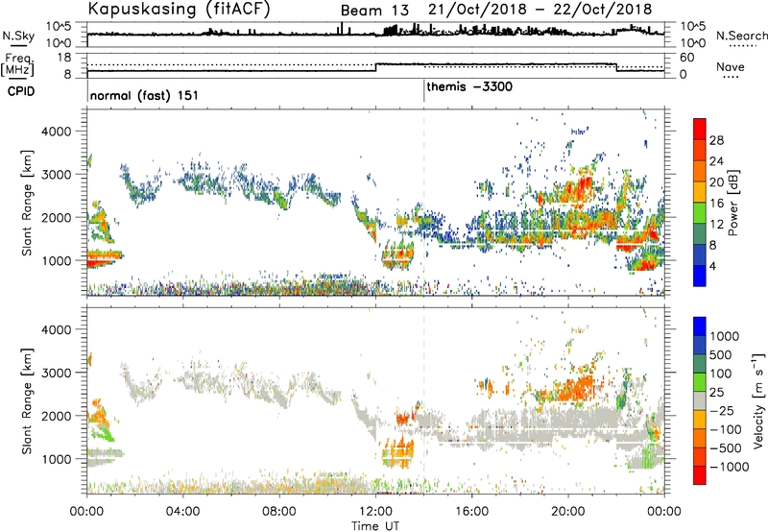This screenshot has height=532, width=768.
Task: Click the gray -25 to 25 band of the Velocity color bar
Action: pos(700,400)
